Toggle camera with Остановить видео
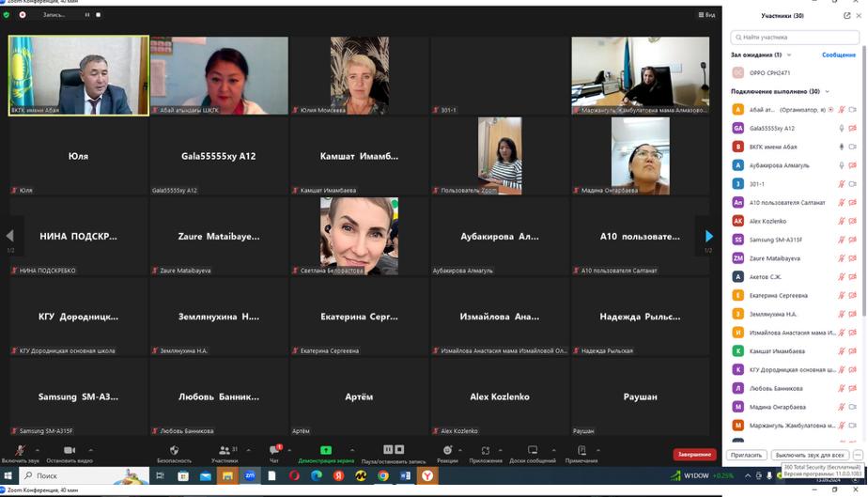The height and width of the screenshot is (497, 868). (x=70, y=450)
